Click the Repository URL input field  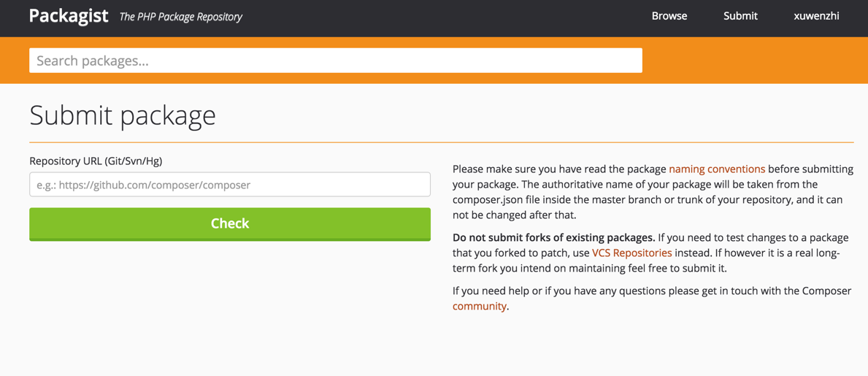(230, 185)
